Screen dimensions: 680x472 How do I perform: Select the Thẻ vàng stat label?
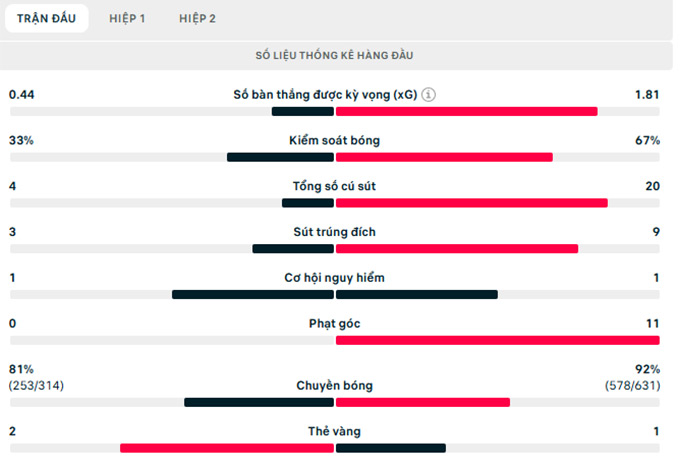tap(335, 431)
